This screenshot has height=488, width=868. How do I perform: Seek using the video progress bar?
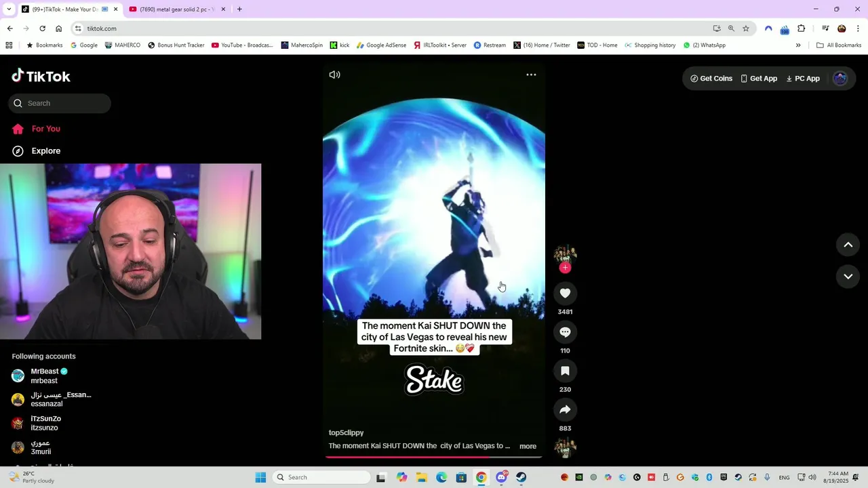pos(434,457)
